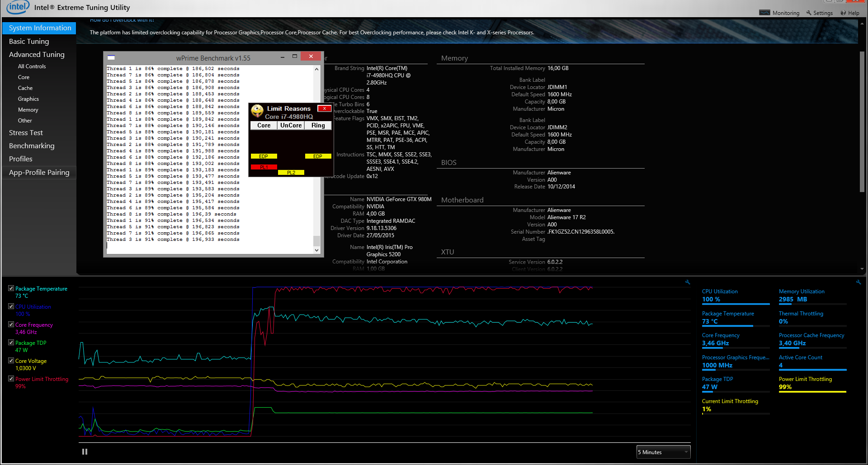The image size is (868, 465).
Task: Close the wPrime Benchmark window
Action: [x=311, y=56]
